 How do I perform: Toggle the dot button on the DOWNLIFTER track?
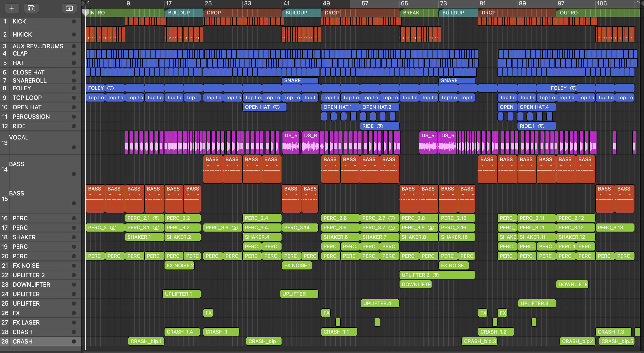tap(74, 285)
